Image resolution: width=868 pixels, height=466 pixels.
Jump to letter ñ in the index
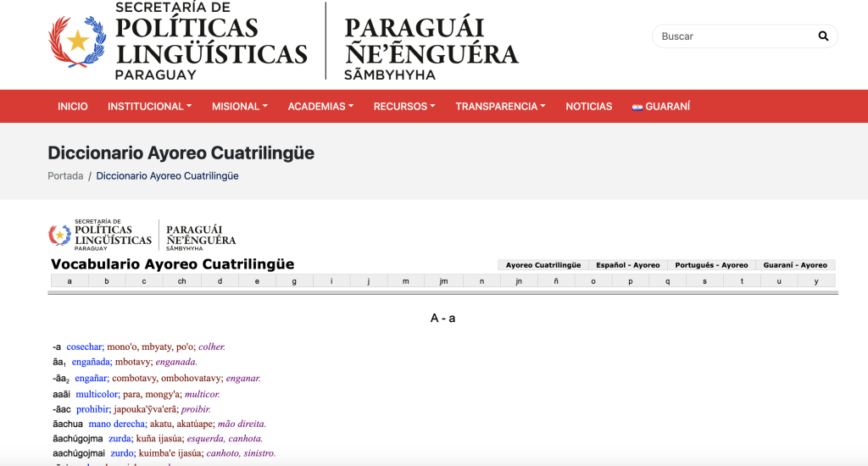click(x=556, y=281)
